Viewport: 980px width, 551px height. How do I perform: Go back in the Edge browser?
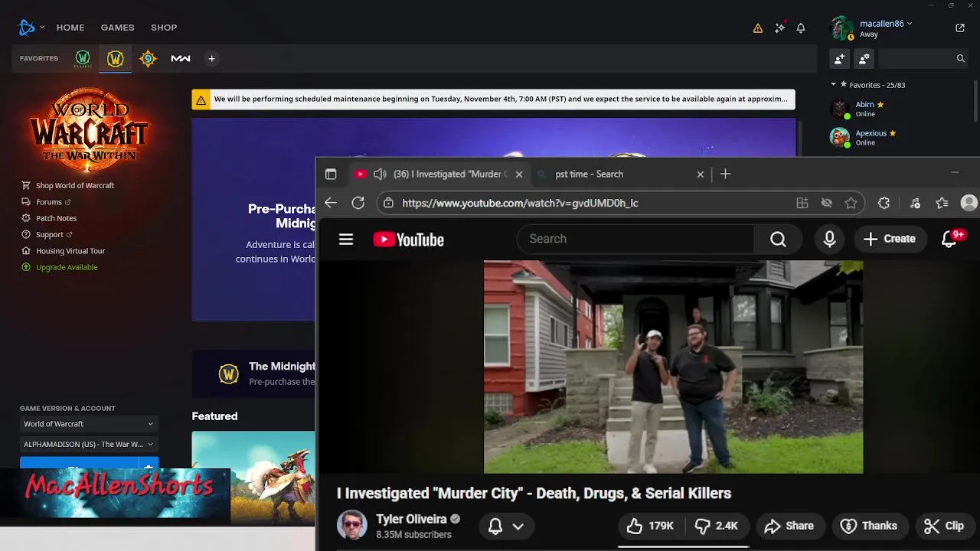pos(331,203)
